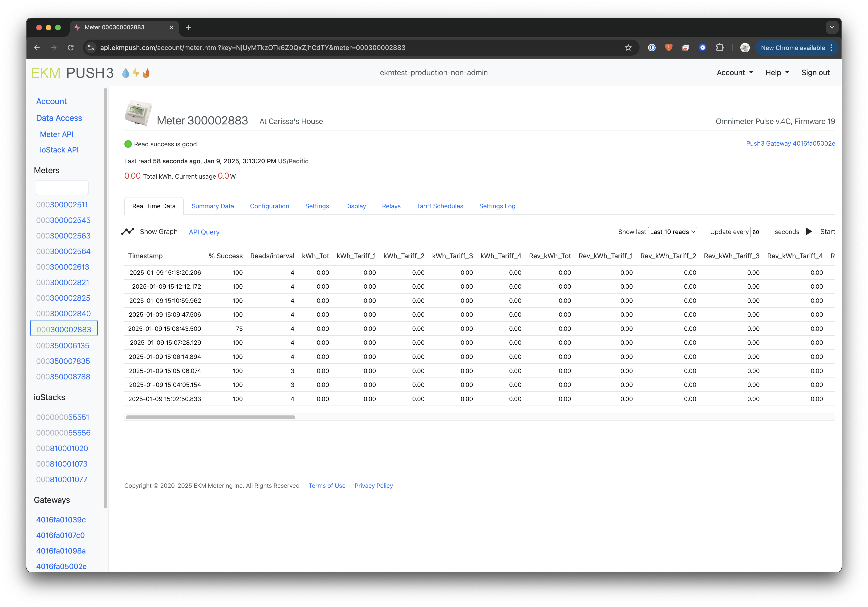Bookmark page with the star icon

pyautogui.click(x=628, y=48)
